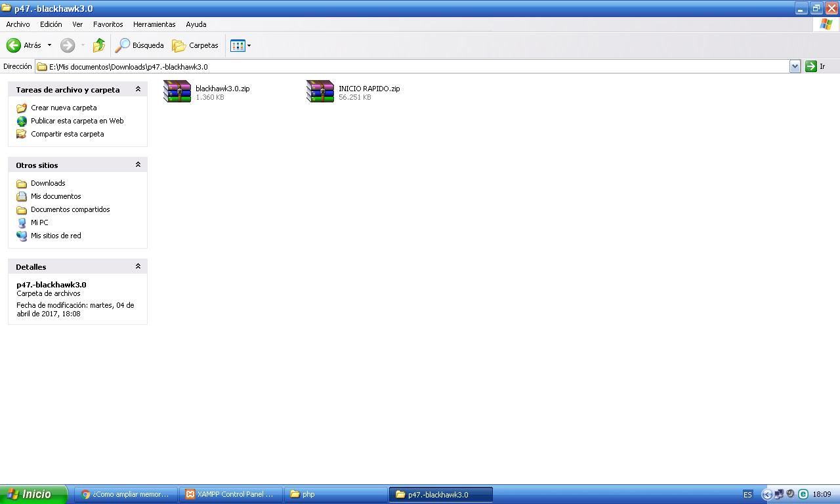The height and width of the screenshot is (504, 840).
Task: Expand the address bar dropdown
Action: 795,66
